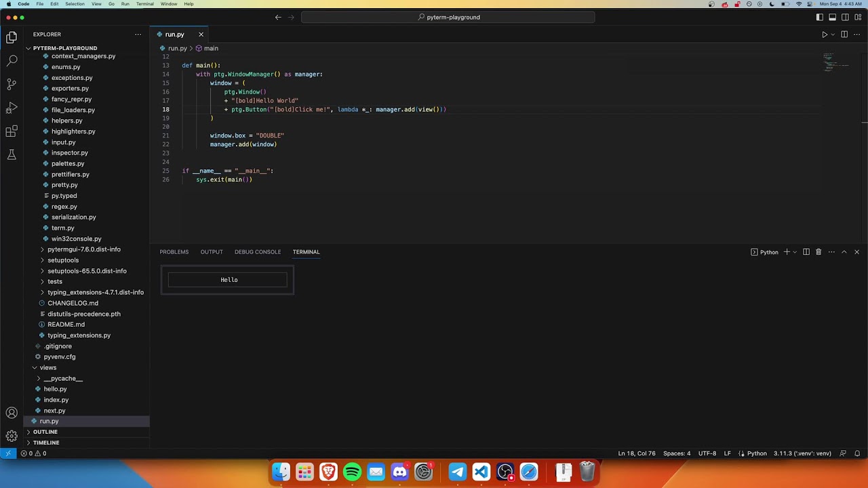Open the remote window indicator
This screenshot has height=488, width=868.
tap(8, 453)
